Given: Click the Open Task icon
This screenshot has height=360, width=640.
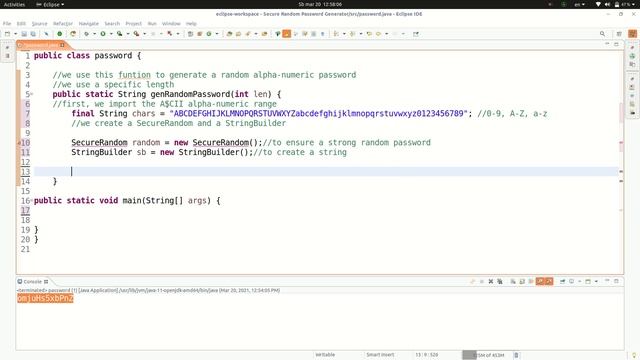Looking at the screenshot, I should tap(238, 34).
